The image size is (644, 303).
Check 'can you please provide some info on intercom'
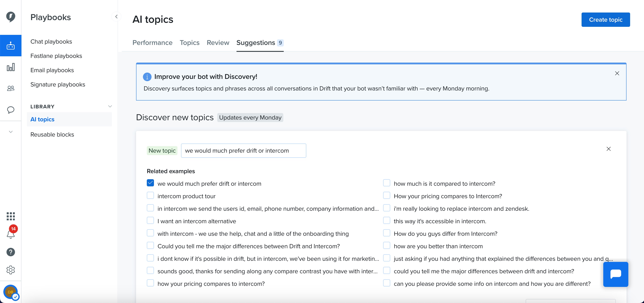[x=386, y=283]
